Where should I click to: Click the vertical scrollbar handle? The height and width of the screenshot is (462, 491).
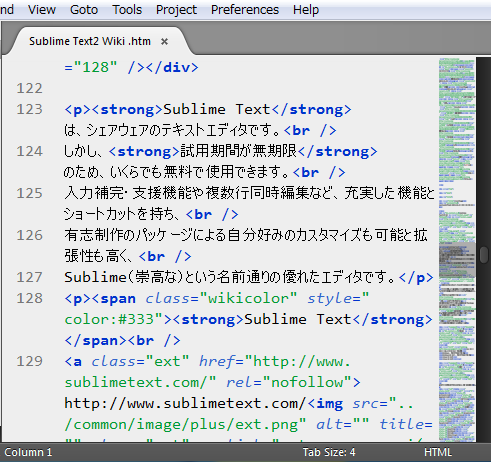point(484,255)
